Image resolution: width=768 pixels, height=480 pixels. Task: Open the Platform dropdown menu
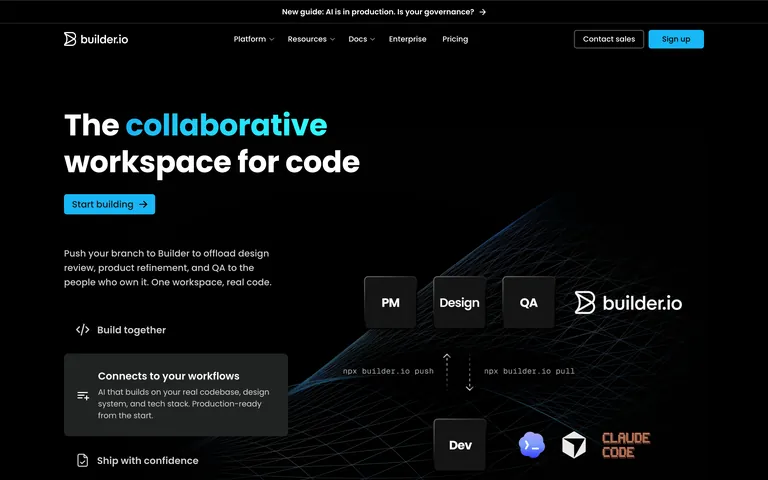253,39
